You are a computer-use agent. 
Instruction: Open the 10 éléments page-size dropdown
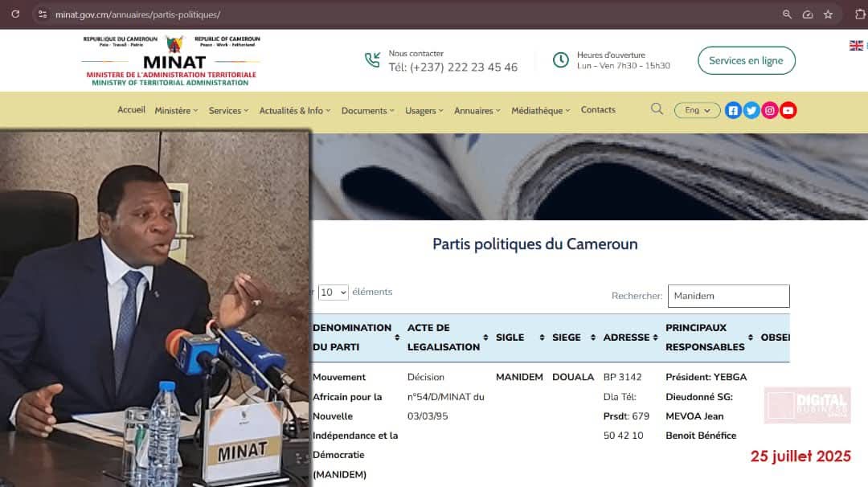tap(334, 293)
